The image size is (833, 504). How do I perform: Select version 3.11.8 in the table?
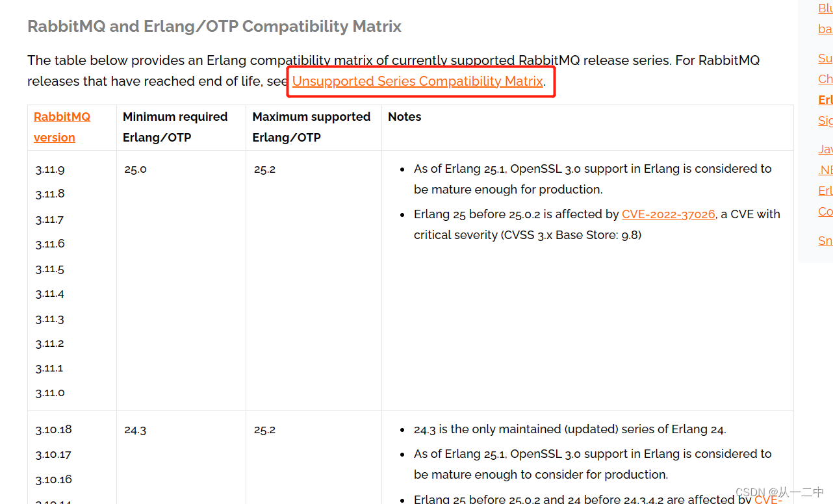[50, 194]
